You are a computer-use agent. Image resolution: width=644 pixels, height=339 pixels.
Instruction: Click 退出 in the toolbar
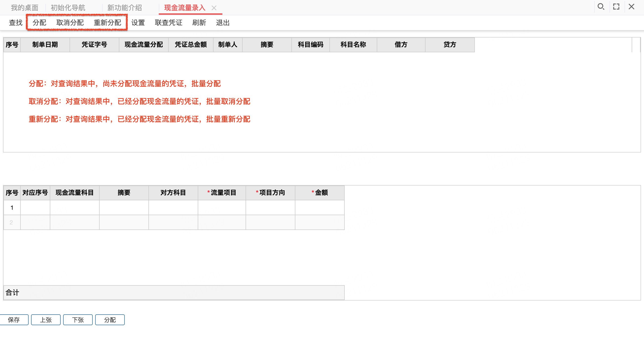[222, 23]
